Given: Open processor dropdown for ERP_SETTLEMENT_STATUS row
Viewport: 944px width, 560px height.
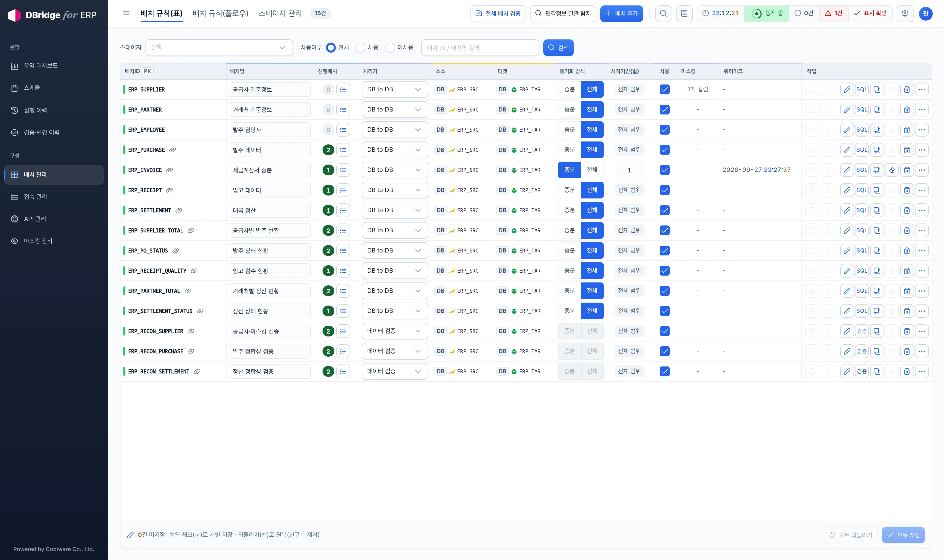Looking at the screenshot, I should point(395,311).
